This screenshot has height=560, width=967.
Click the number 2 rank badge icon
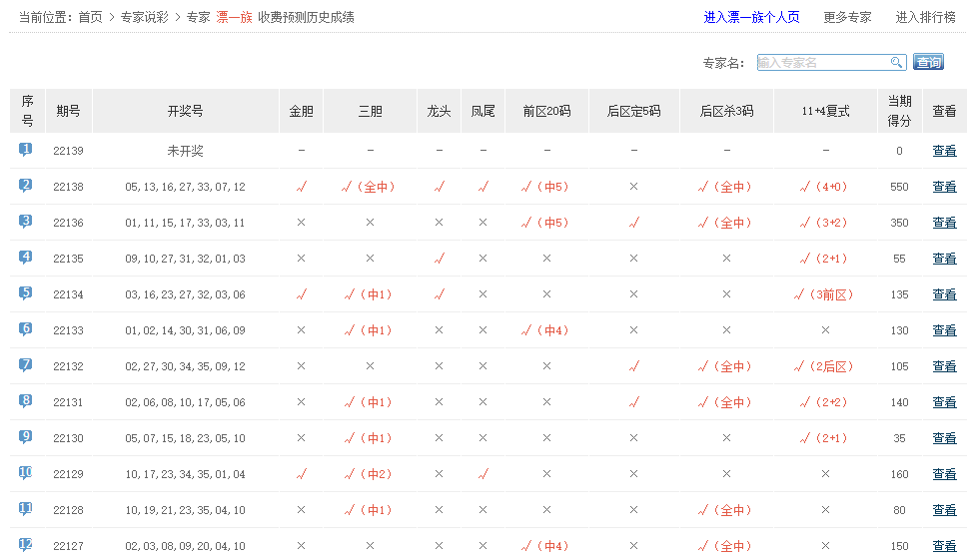click(x=26, y=186)
